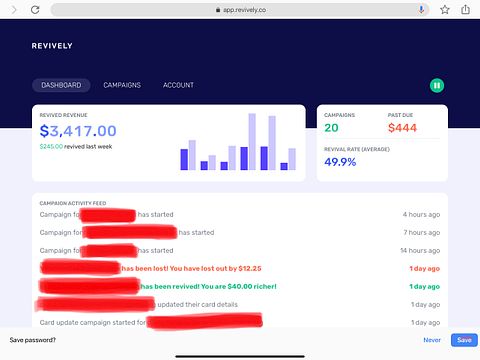Image resolution: width=480 pixels, height=360 pixels.
Task: Open the 4 hours ago campaign entry
Action: pos(240,215)
